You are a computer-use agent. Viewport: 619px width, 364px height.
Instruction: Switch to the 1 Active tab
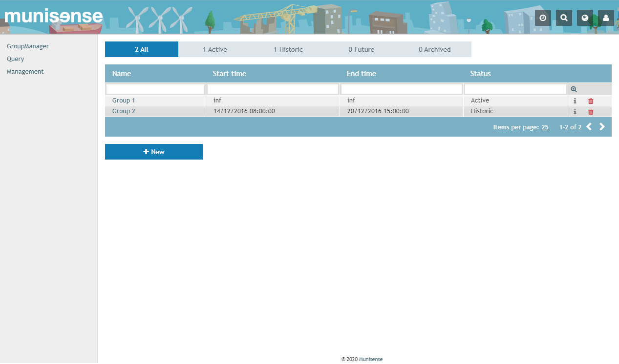tap(214, 49)
